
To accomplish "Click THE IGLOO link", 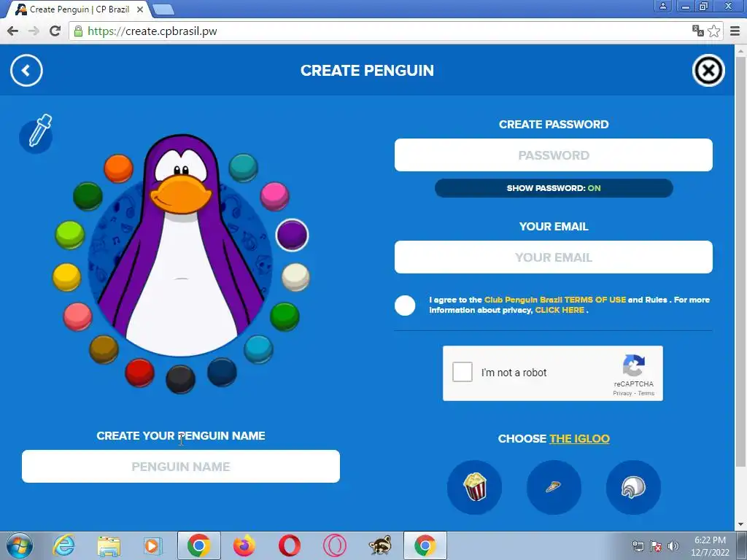I will tap(579, 438).
